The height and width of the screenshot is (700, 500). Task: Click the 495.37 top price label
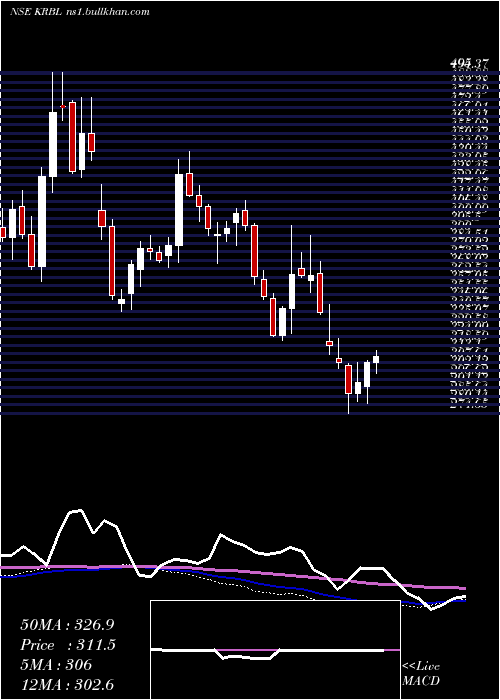coord(469,64)
